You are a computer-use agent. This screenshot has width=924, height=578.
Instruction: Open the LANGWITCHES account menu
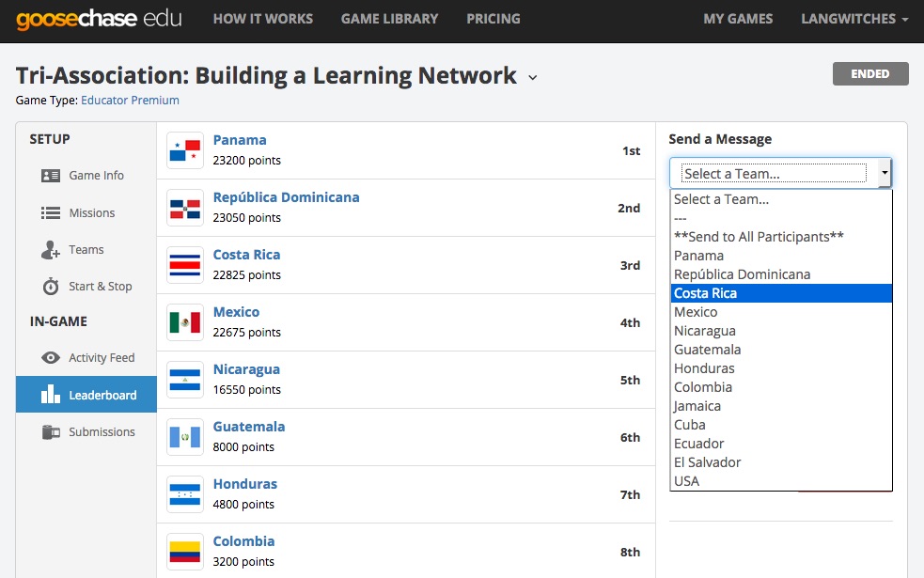pos(854,19)
